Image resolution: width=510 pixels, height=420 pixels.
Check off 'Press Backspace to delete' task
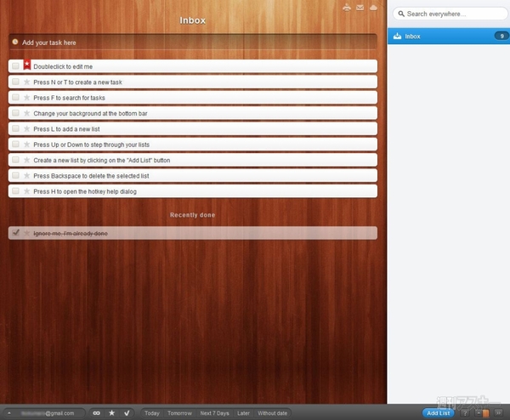pos(15,175)
